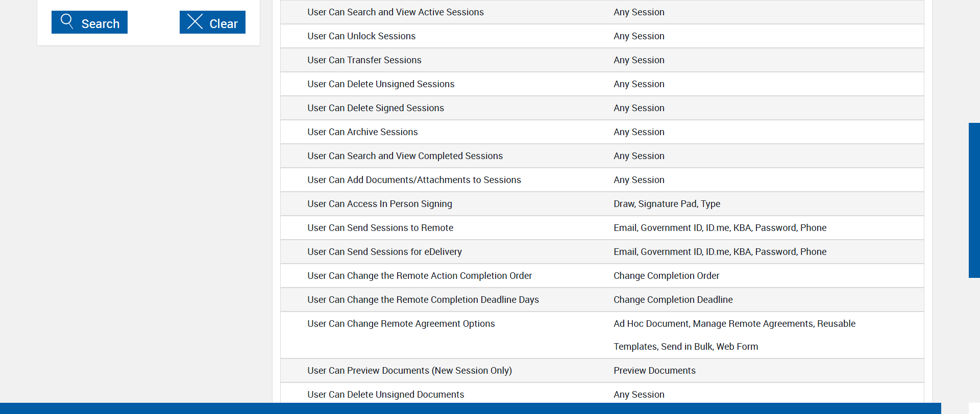Click the X icon on Clear button

click(x=195, y=21)
